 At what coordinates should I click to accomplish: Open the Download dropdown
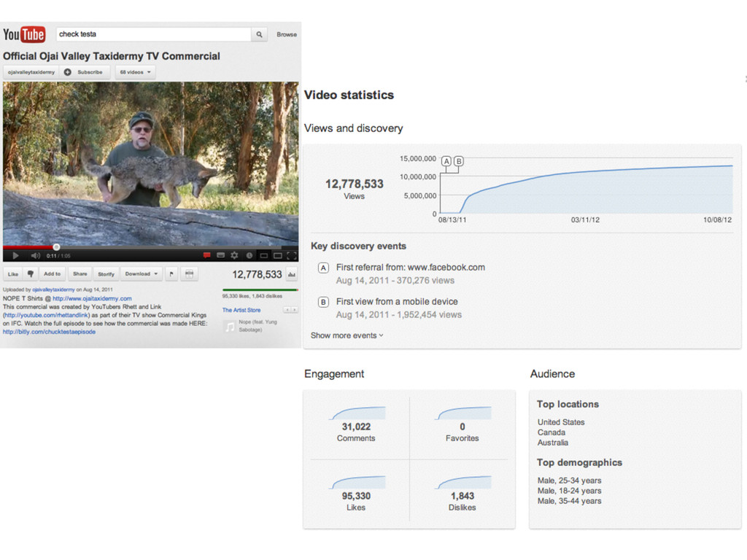(x=142, y=274)
